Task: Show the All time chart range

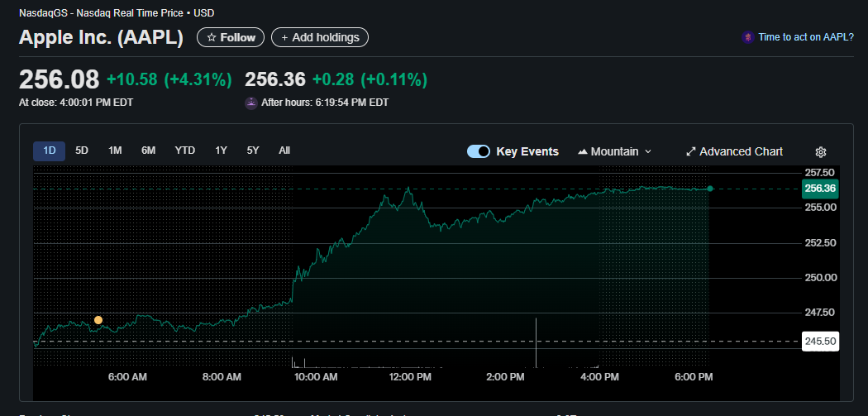Action: pos(284,151)
